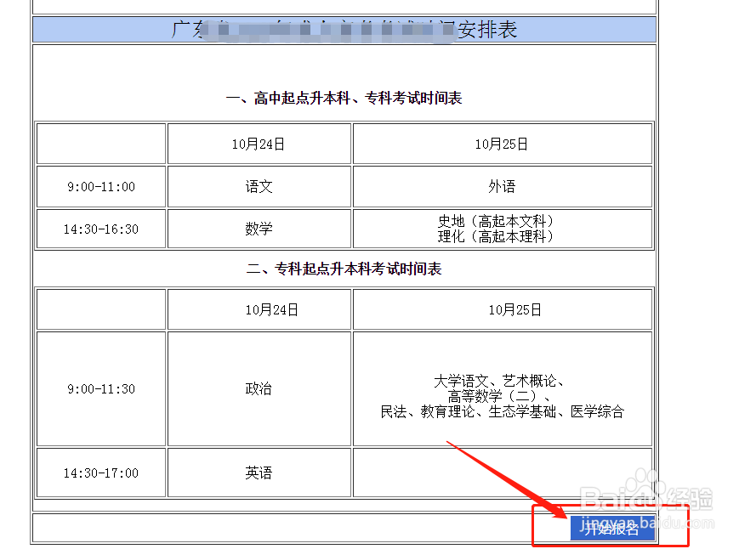Select the 高中起点升本科、专科考试时间表 heading
Viewport: 756px width, 549px height.
(344, 99)
